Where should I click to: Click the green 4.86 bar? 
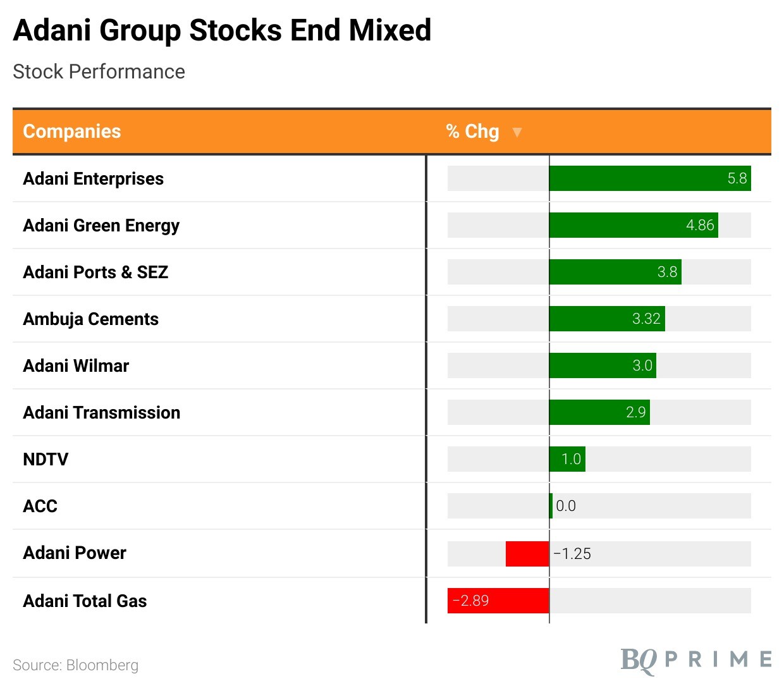coord(634,225)
